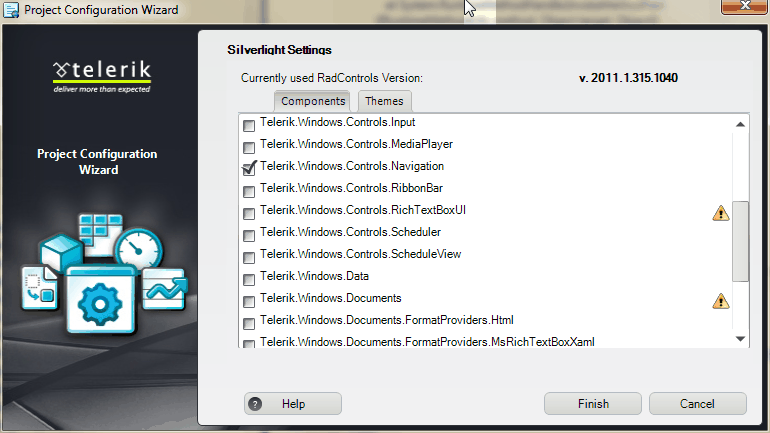The width and height of the screenshot is (770, 433).
Task: Click the Telerik.Windows.Controls.Input label
Action: [x=337, y=122]
